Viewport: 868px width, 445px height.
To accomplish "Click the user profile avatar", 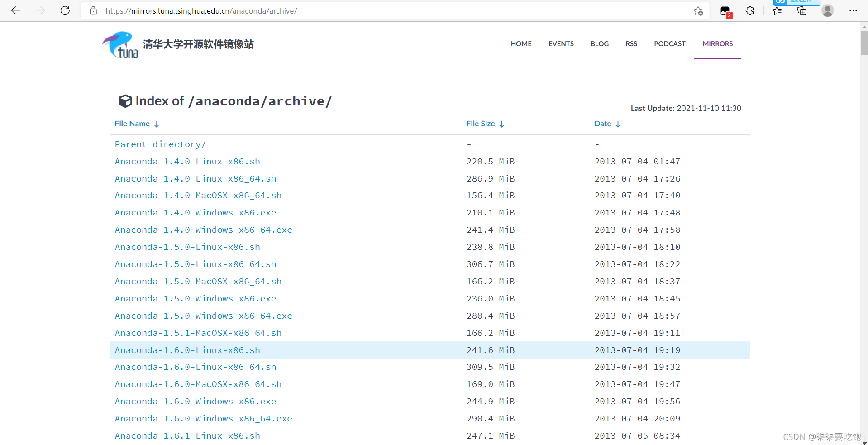I will click(828, 10).
